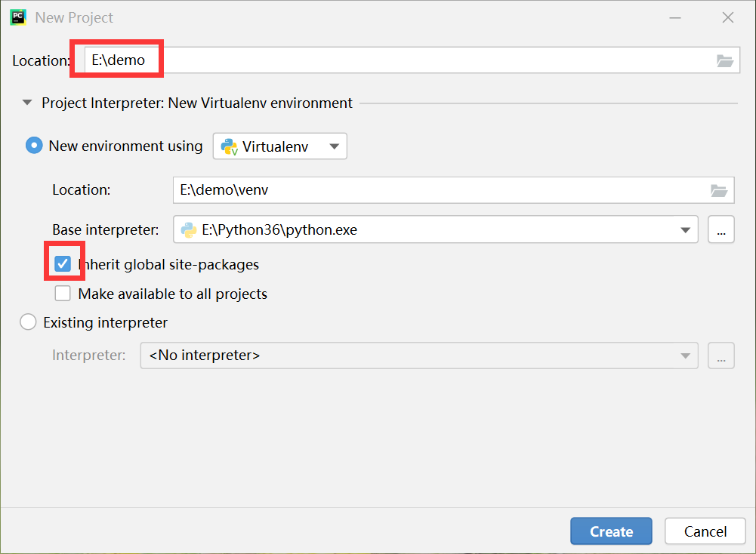Browse for project location folder icon

[725, 60]
